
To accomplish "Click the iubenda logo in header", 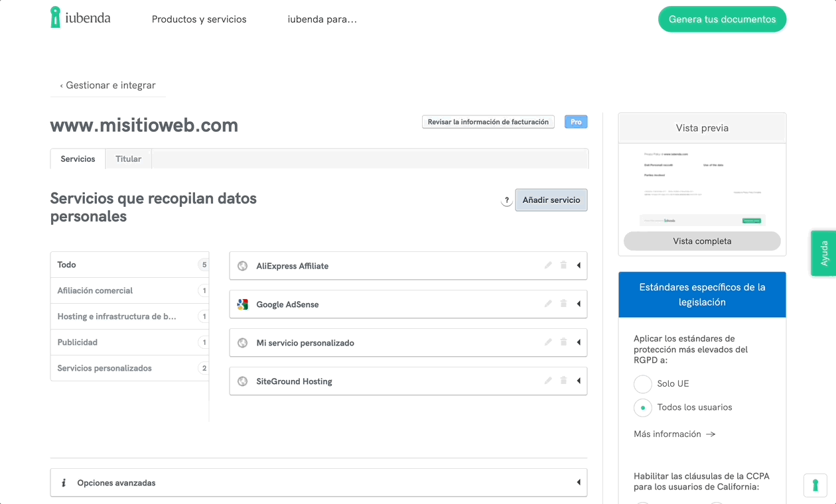I will coord(80,18).
